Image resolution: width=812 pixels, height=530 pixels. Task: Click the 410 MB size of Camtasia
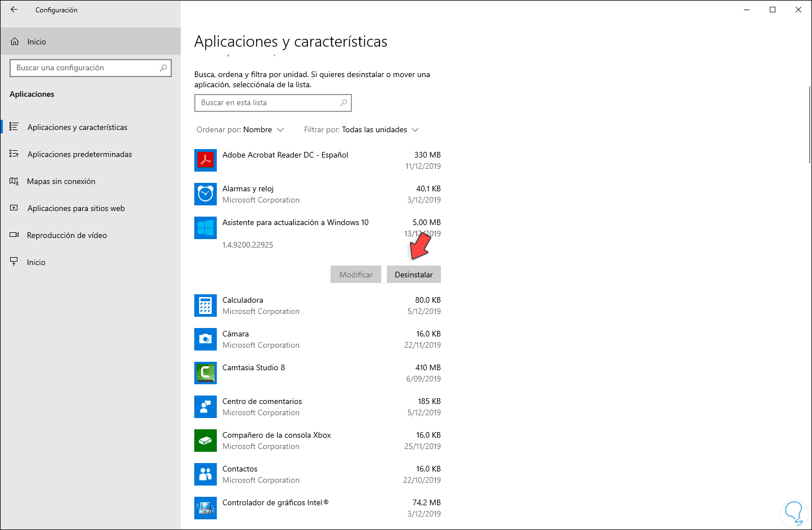(428, 367)
